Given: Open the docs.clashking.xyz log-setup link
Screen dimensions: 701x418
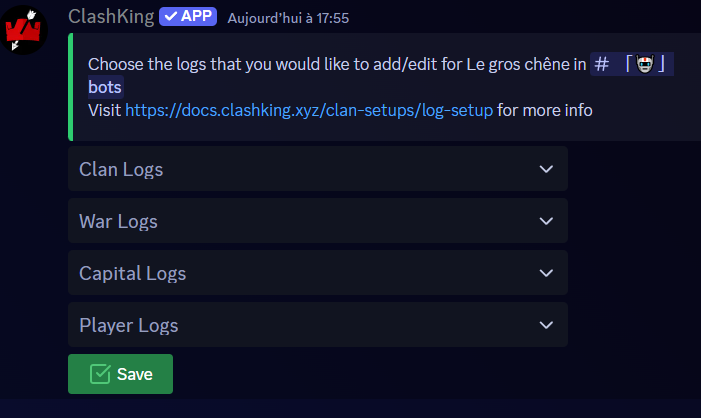Looking at the screenshot, I should click(x=308, y=110).
